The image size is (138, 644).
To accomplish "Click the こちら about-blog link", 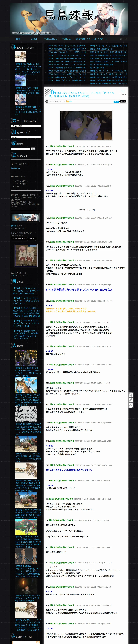I will (14, 276).
